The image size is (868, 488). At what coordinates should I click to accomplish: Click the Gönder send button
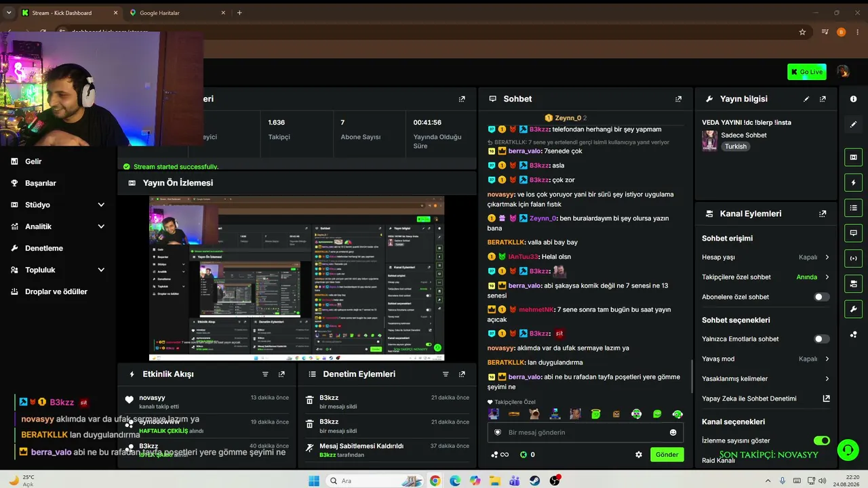(667, 455)
